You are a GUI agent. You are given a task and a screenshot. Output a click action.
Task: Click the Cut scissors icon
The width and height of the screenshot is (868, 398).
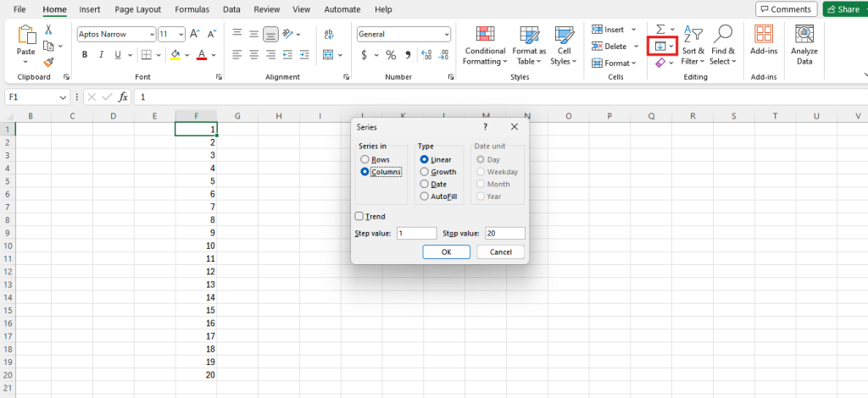[x=49, y=30]
